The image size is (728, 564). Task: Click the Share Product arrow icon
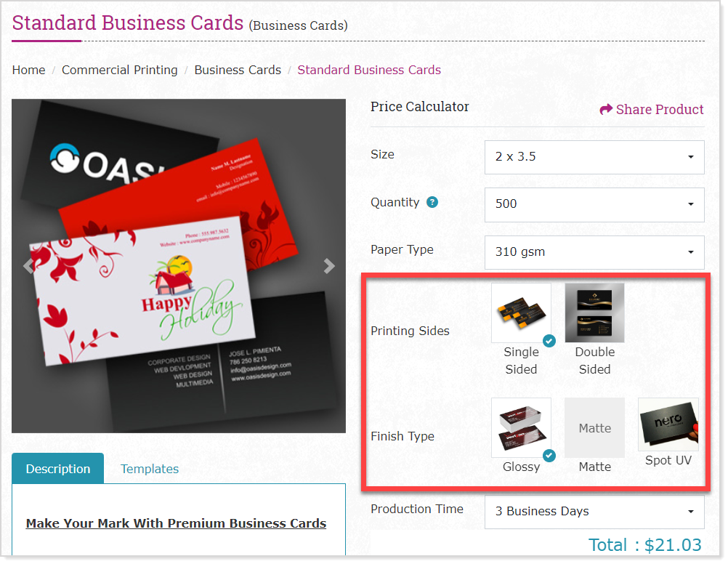tap(606, 110)
